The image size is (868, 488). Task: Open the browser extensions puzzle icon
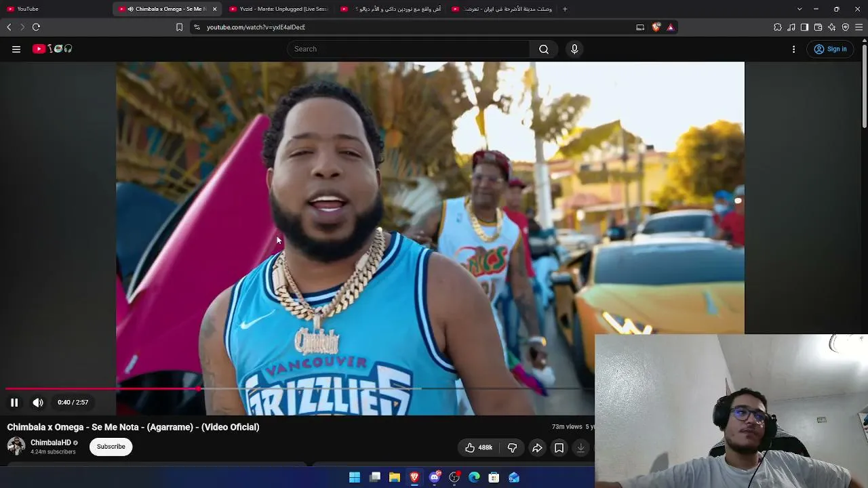[778, 27]
